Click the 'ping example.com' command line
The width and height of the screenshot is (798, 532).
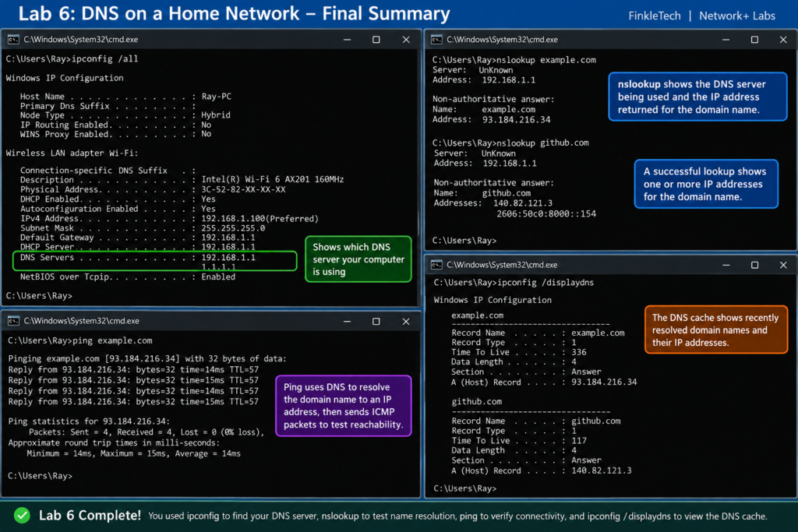click(x=80, y=340)
